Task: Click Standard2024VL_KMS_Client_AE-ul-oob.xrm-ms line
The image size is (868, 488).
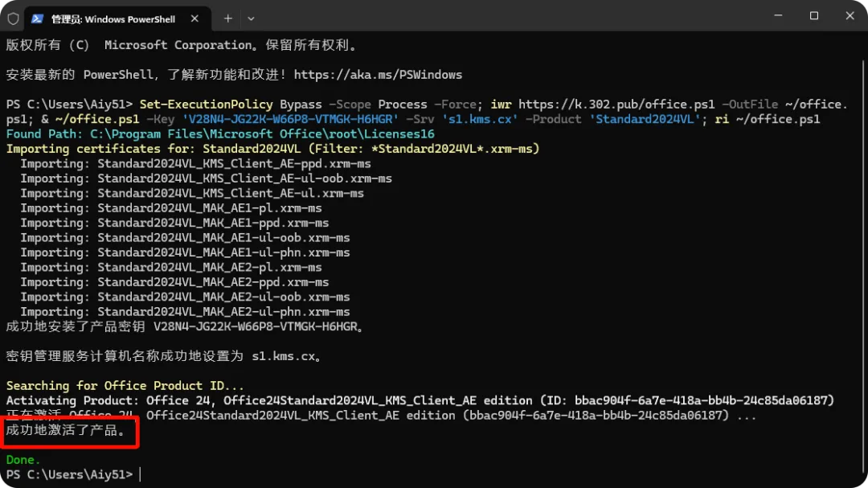Action: click(x=207, y=178)
